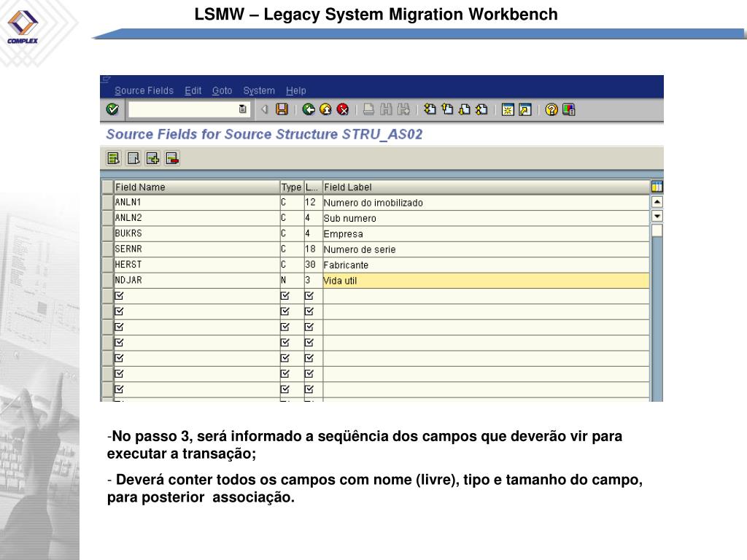
Task: Click the first empty Type cell below NDJAR
Action: (x=292, y=296)
